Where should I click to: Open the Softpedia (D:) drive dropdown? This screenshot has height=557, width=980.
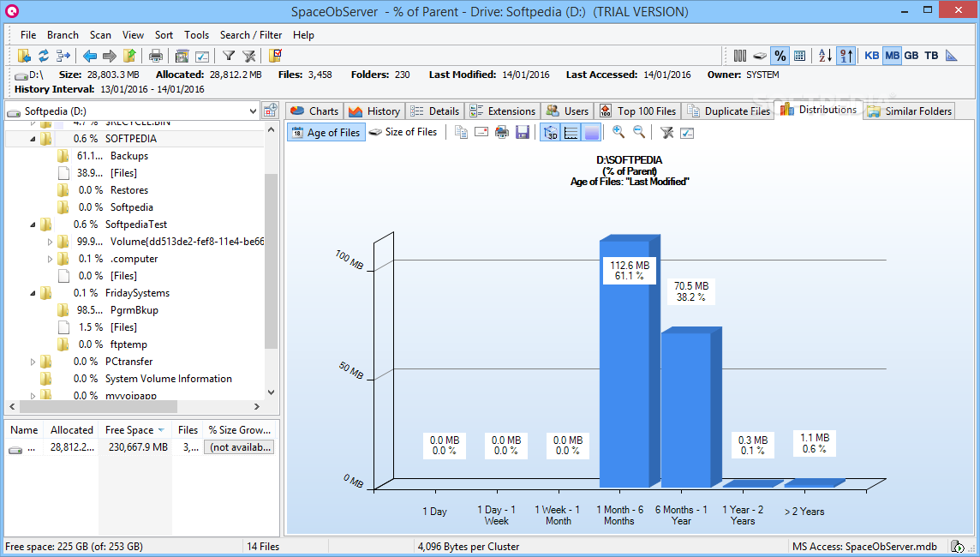click(253, 111)
